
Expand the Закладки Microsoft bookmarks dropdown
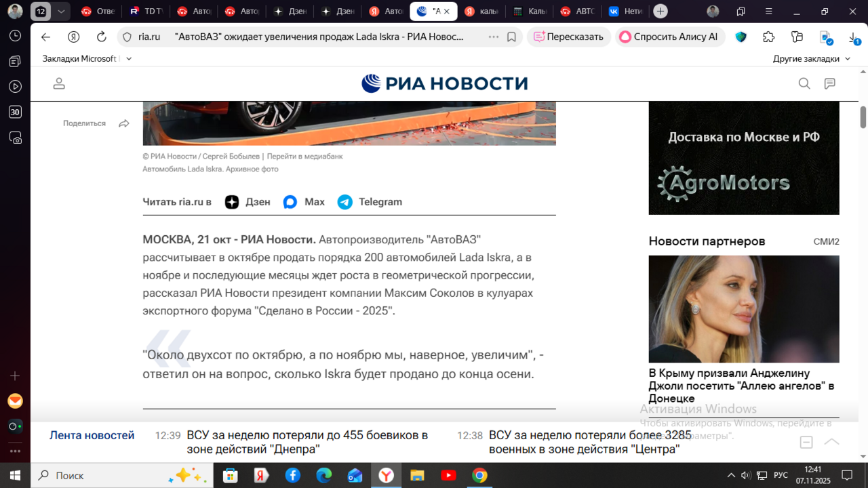click(129, 59)
